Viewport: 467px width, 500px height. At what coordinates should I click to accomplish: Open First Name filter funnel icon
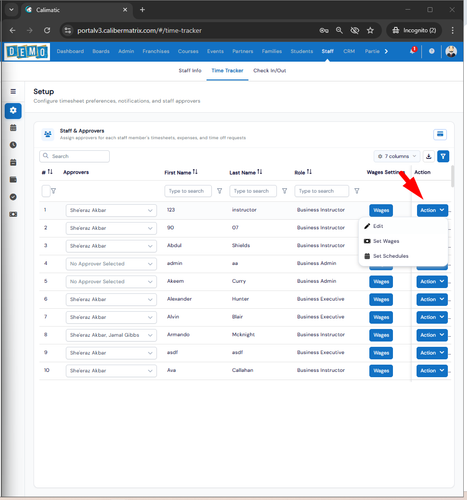219,191
